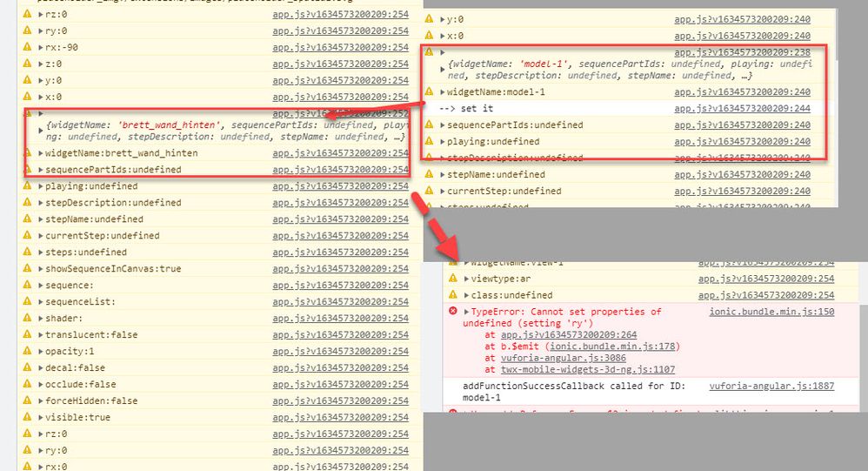Open twx-mobile-widgets-3d-ng.js:1107 link
The image size is (868, 471).
pos(588,369)
